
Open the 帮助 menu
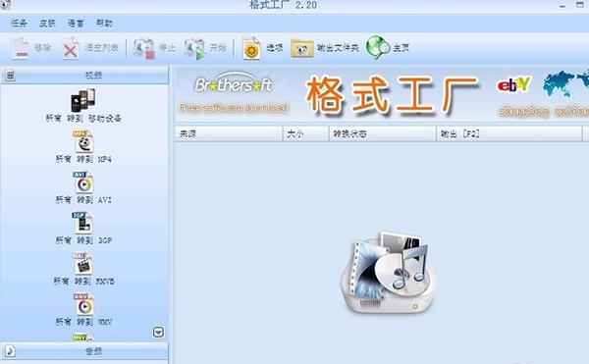104,24
